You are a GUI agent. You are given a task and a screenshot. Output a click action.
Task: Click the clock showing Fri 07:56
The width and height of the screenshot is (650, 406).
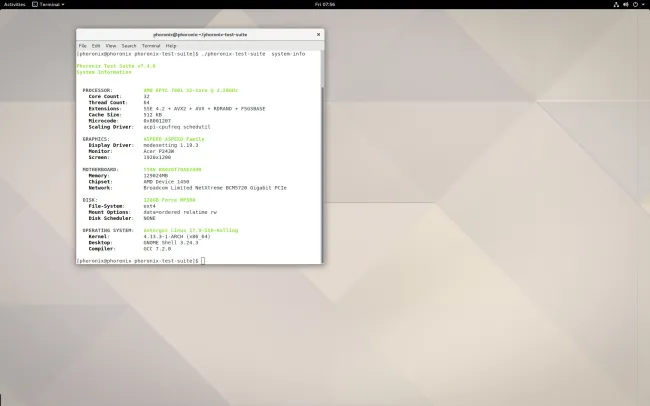pos(325,5)
